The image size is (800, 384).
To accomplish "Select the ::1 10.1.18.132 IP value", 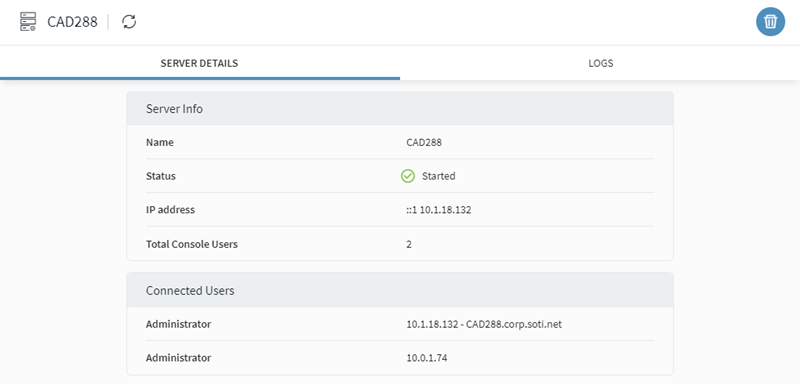I will tap(439, 210).
